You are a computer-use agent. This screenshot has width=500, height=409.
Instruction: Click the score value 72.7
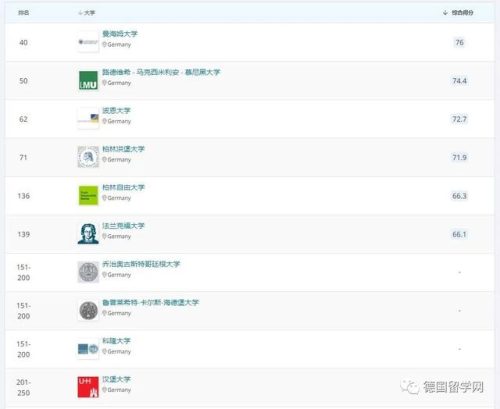[x=459, y=119]
